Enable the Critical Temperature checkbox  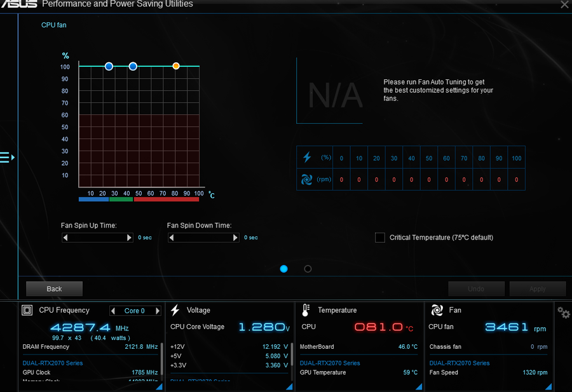pos(380,238)
